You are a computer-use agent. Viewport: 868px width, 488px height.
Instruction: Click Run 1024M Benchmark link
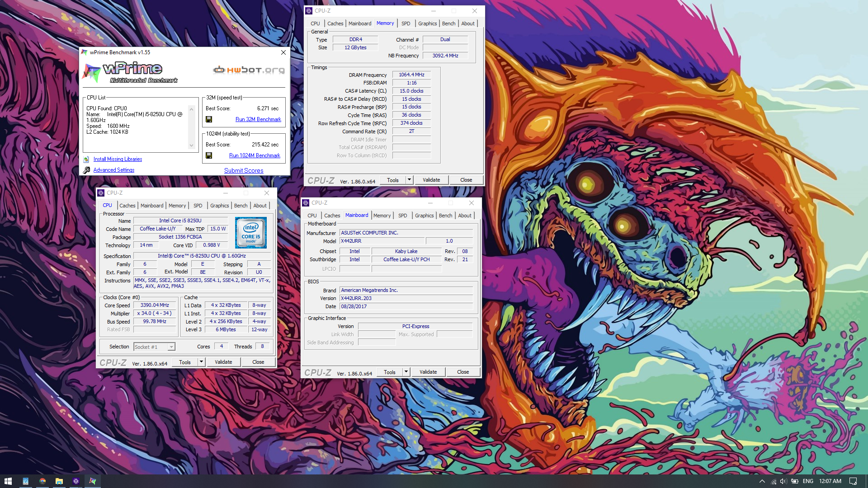(x=255, y=155)
